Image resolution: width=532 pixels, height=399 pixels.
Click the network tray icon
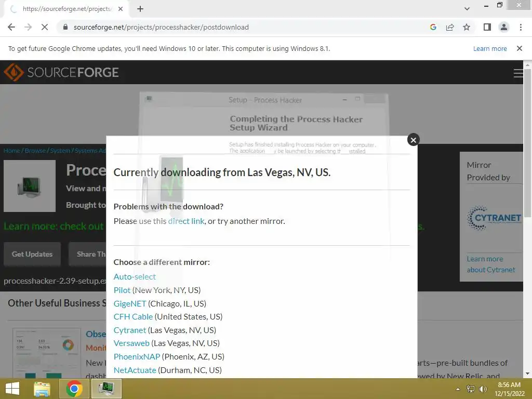[x=471, y=389]
